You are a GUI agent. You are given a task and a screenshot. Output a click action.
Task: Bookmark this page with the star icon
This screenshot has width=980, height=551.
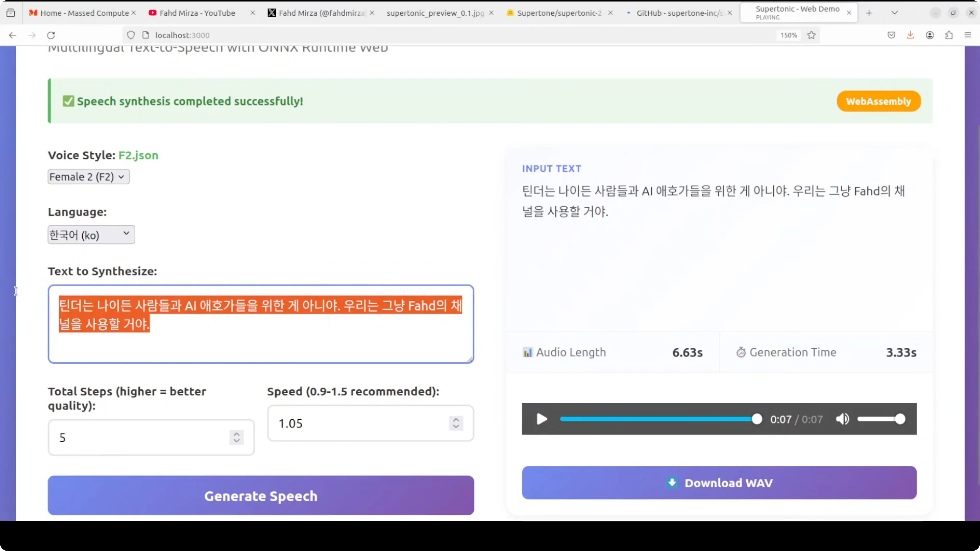(x=811, y=35)
